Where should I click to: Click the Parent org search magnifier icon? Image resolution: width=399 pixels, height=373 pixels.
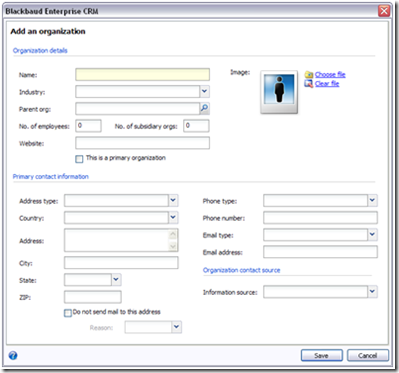[204, 108]
